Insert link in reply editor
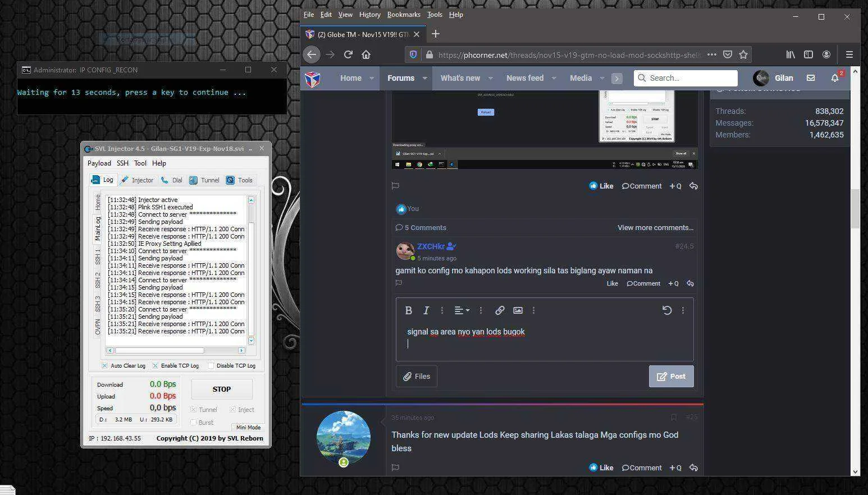 (499, 310)
